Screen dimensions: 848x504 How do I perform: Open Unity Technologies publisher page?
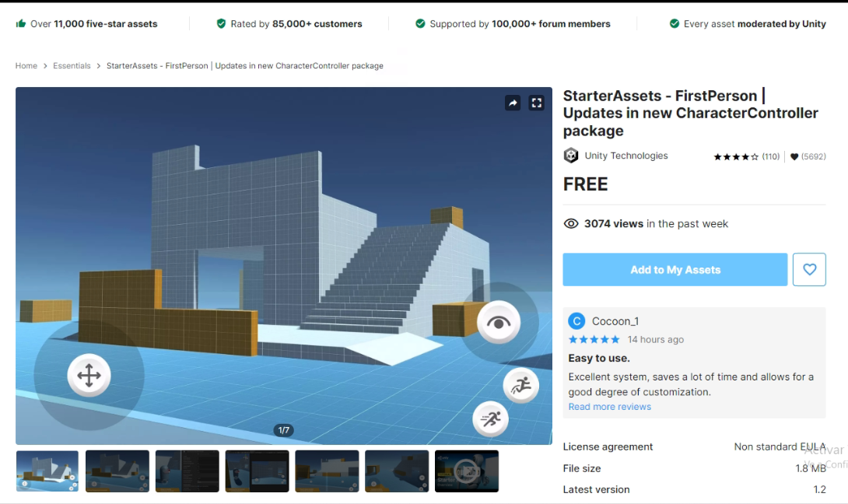click(626, 156)
